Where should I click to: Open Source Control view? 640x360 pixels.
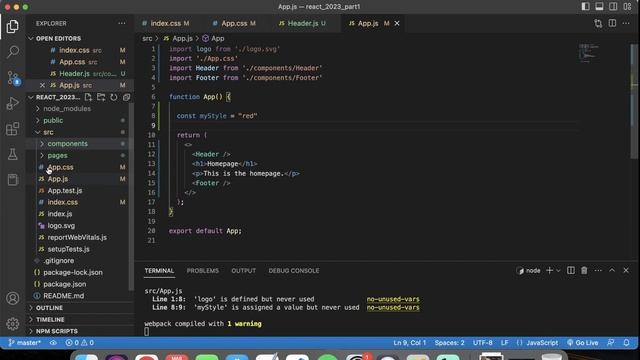[13, 78]
